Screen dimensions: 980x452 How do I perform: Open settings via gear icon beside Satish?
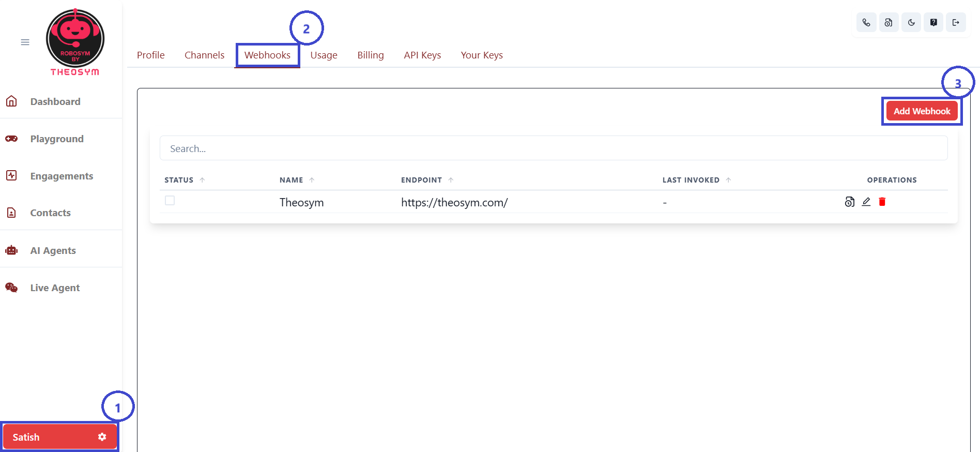pos(102,437)
